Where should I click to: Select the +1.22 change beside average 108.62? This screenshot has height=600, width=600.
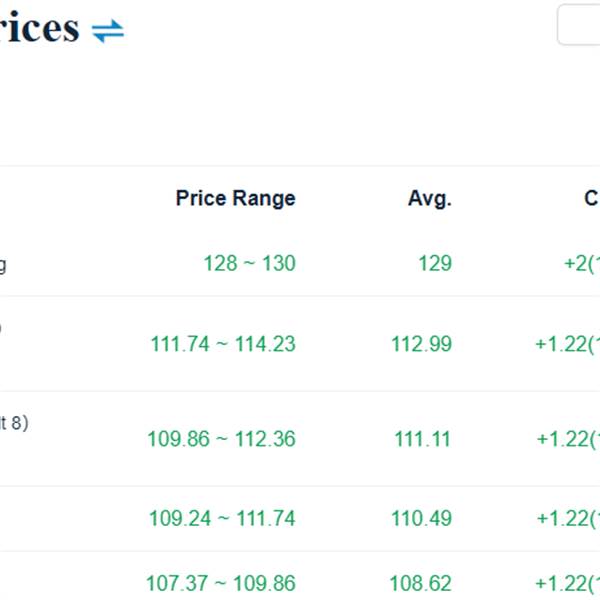(x=567, y=583)
